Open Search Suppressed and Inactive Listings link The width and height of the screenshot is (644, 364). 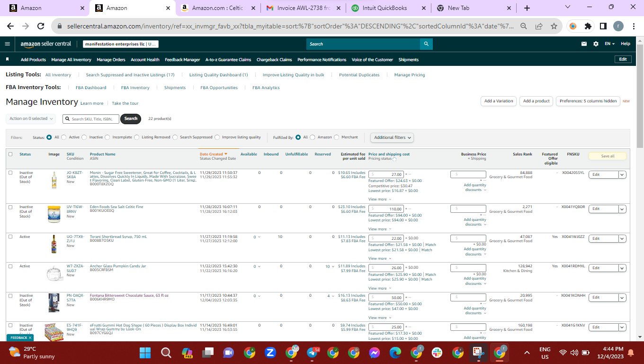tap(130, 75)
